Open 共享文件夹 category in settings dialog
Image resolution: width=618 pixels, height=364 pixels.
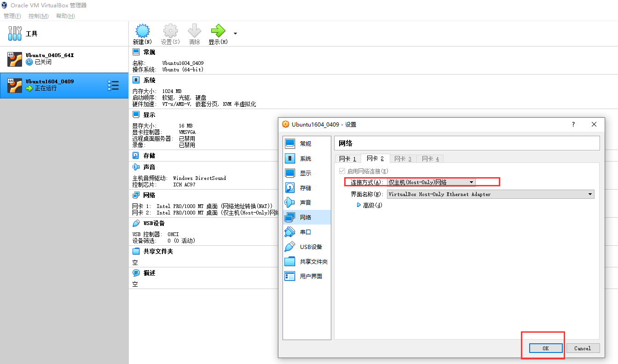pyautogui.click(x=306, y=261)
